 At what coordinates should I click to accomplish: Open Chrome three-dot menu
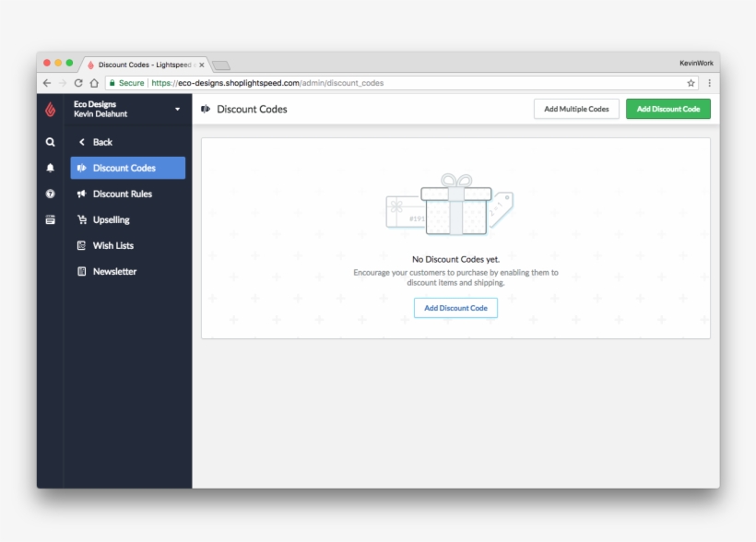pos(709,83)
